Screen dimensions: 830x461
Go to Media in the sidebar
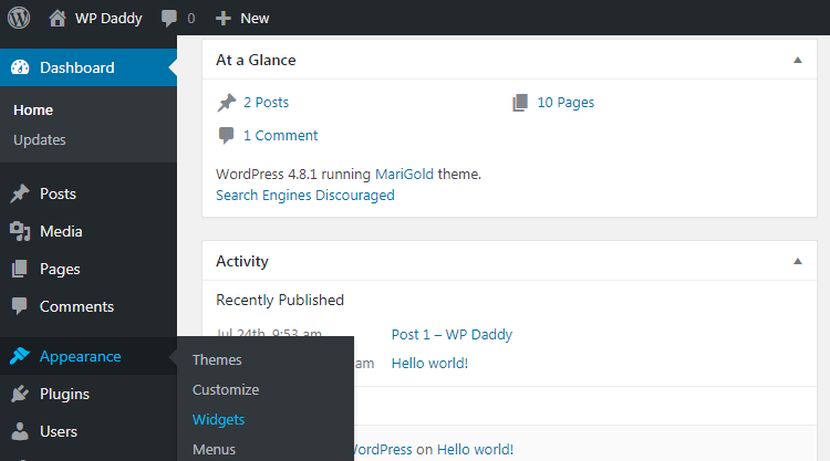point(61,231)
